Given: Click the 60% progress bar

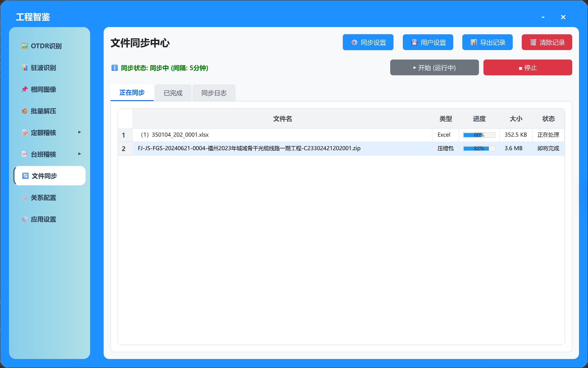Looking at the screenshot, I should click(479, 135).
